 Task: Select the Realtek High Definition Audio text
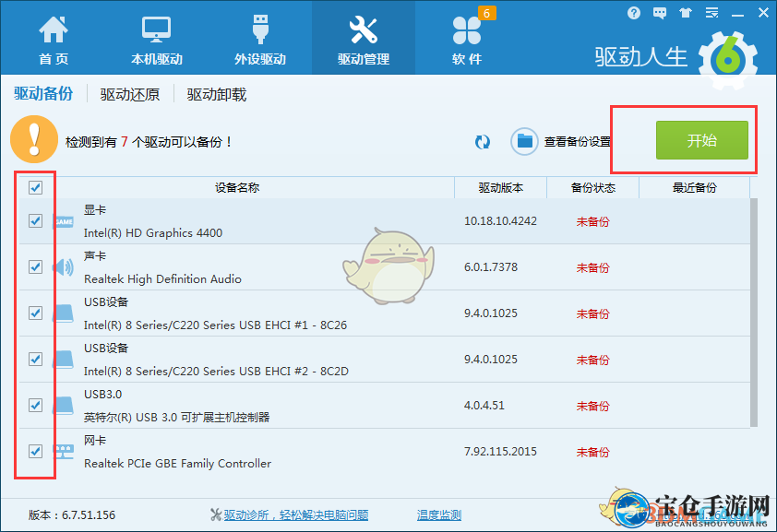point(162,279)
